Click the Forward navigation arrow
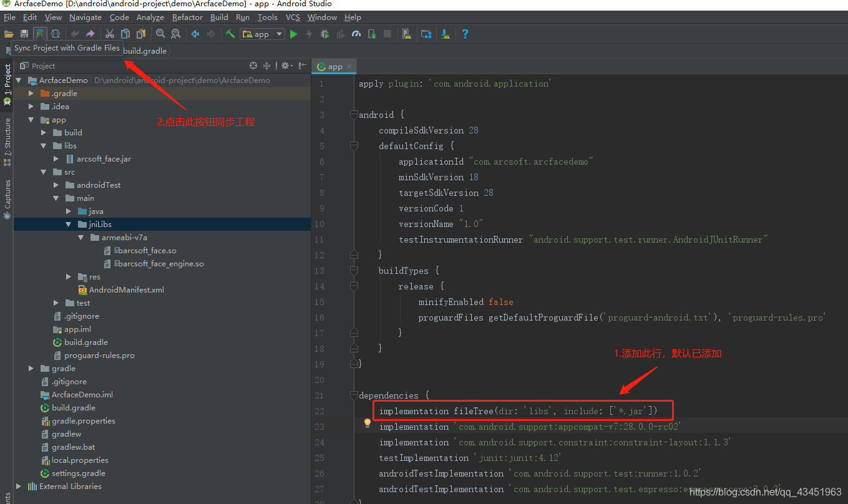Image resolution: width=848 pixels, height=504 pixels. pyautogui.click(x=211, y=34)
